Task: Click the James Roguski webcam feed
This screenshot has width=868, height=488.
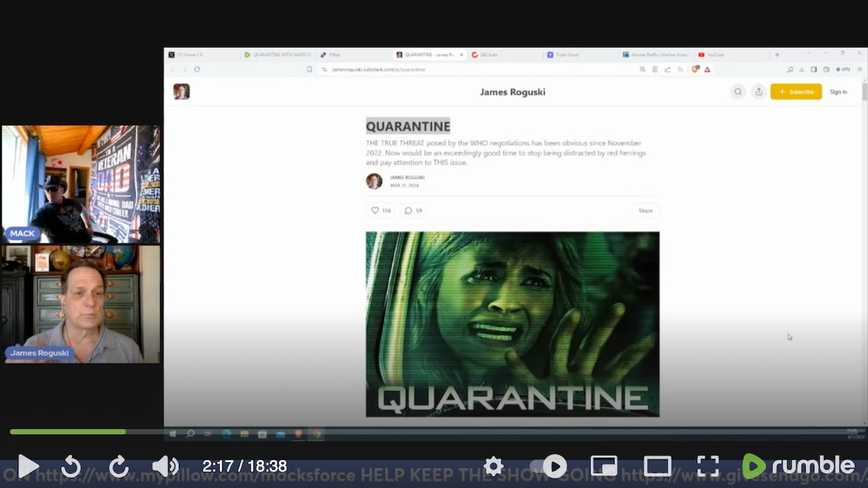Action: 81,304
